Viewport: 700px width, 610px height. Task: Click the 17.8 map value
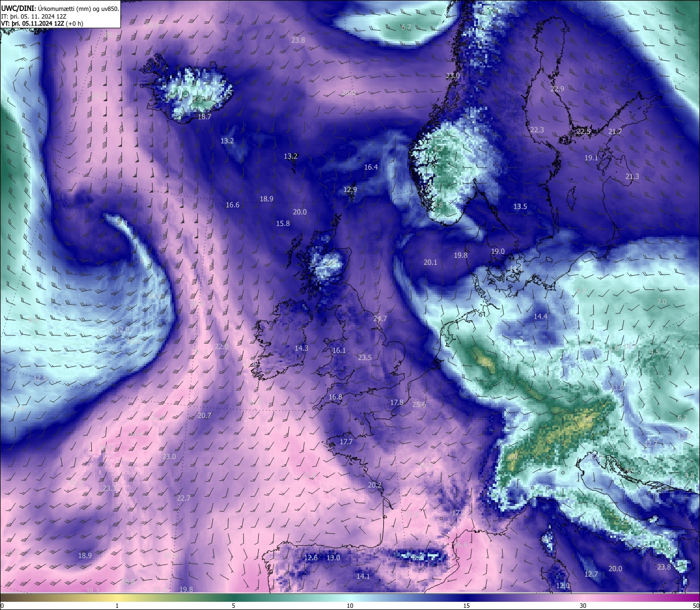click(x=396, y=402)
